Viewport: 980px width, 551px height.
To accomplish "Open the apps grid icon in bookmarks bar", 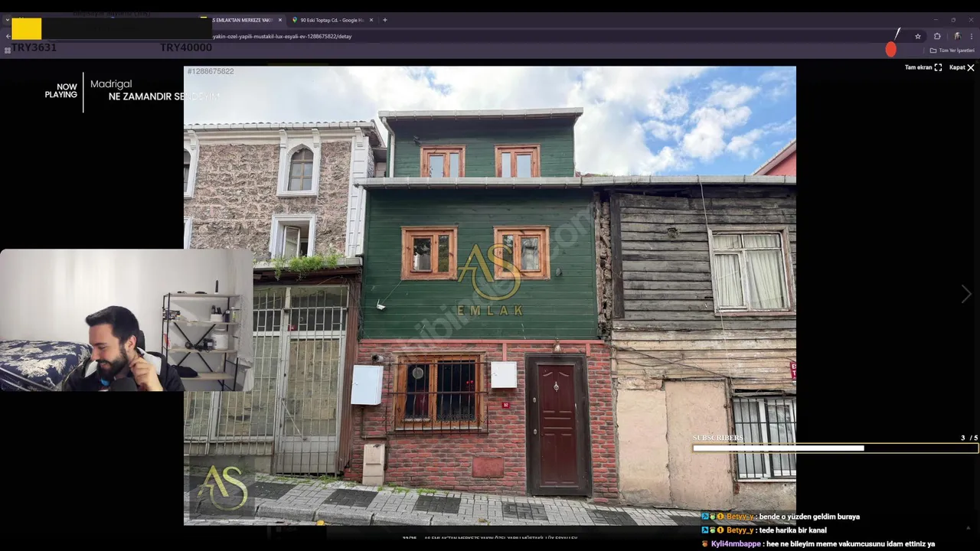I will click(8, 51).
